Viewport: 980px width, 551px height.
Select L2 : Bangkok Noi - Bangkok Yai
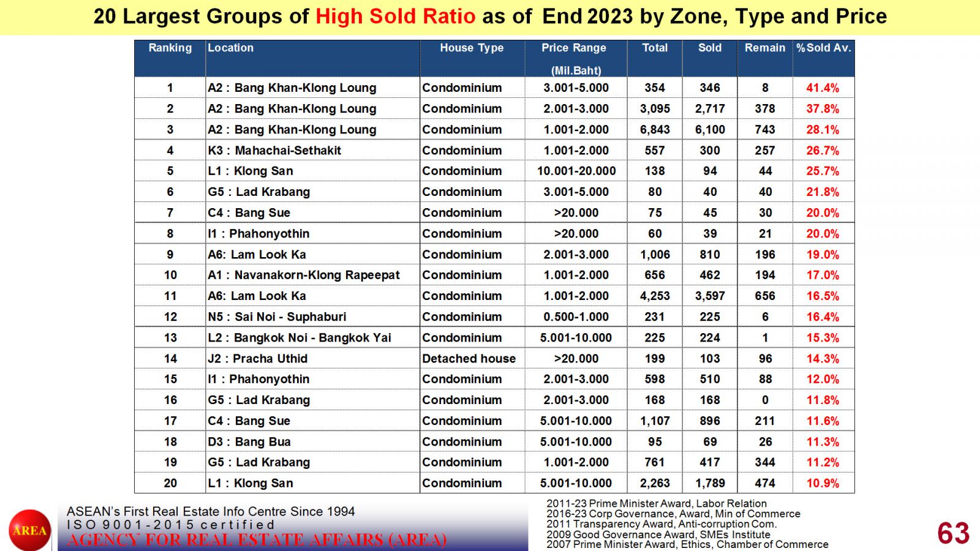[x=300, y=337]
